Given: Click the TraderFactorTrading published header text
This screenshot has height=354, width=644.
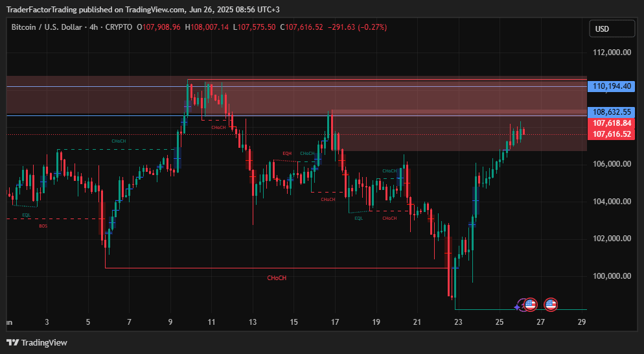Looking at the screenshot, I should click(x=143, y=9).
